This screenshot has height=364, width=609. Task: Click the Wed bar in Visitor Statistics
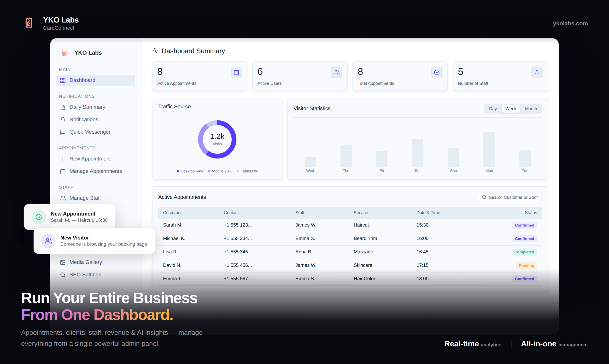coord(310,162)
